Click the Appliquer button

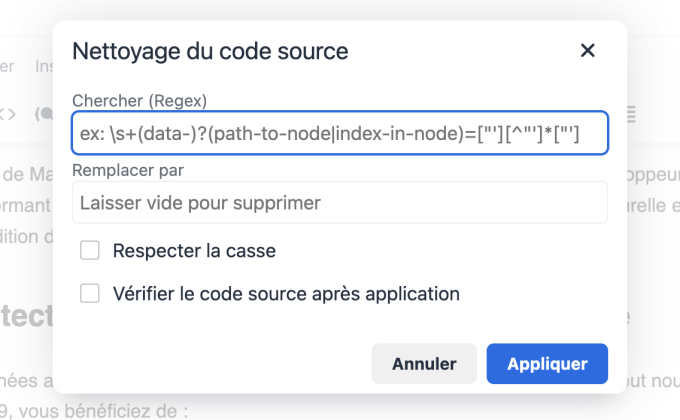point(546,364)
